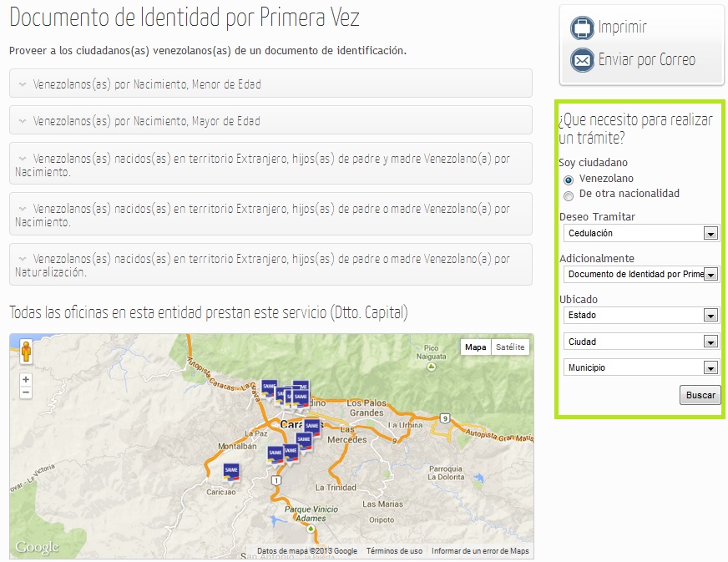This screenshot has height=562, width=728.
Task: Click the Deseo Tramitar label
Action: tap(597, 217)
